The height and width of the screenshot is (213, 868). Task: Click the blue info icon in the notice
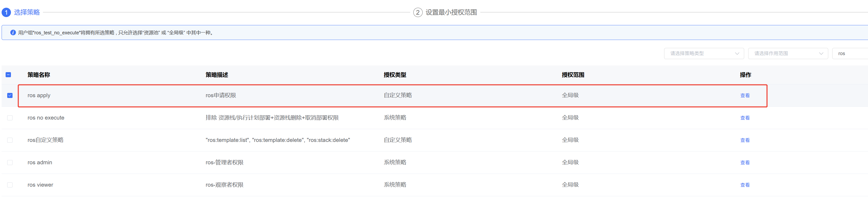tap(13, 32)
